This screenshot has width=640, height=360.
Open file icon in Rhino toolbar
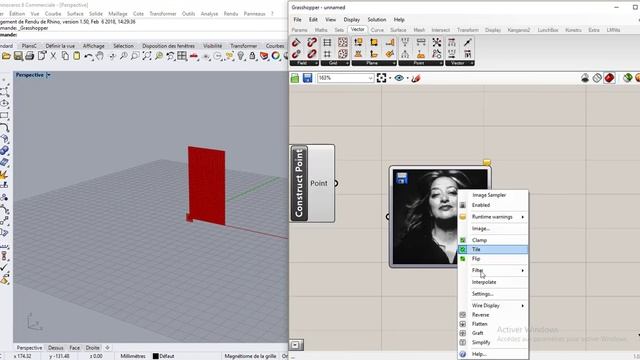pos(6,56)
